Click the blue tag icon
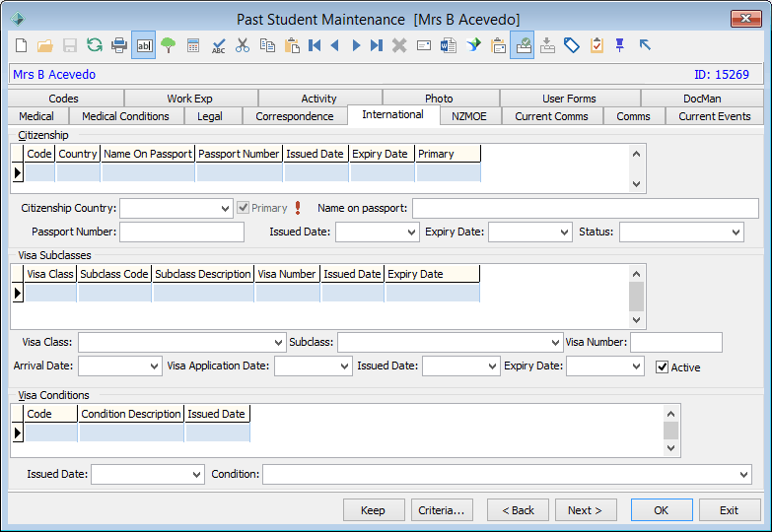 tap(572, 45)
